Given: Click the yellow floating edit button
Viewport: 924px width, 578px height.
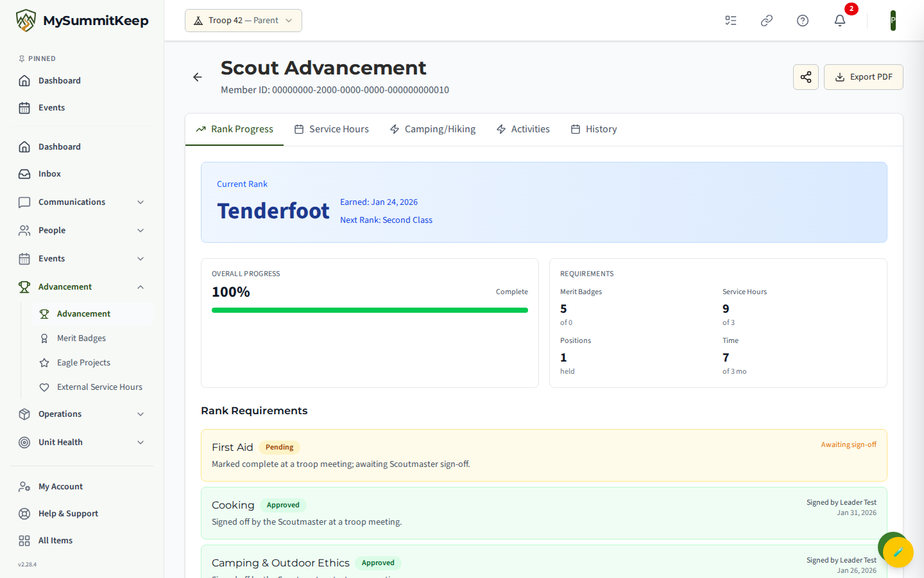Looking at the screenshot, I should (898, 552).
